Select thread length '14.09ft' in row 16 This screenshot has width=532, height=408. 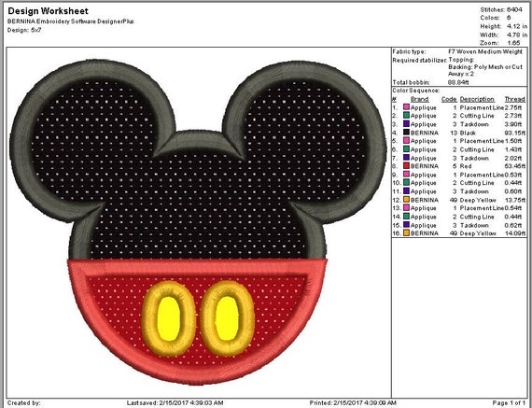point(514,233)
